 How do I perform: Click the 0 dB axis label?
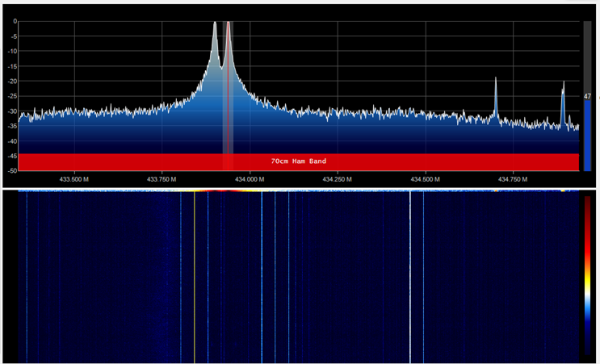(15, 22)
